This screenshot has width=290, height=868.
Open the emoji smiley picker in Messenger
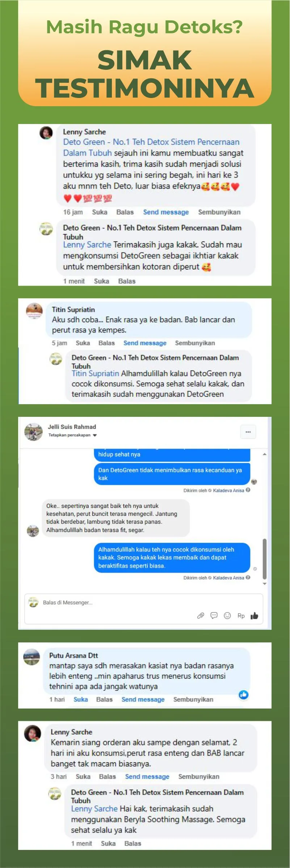(x=227, y=616)
